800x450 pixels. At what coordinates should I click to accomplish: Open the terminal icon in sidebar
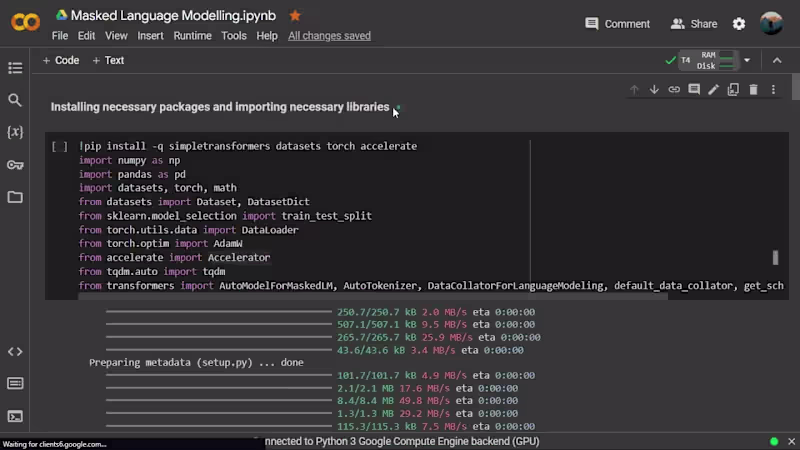point(15,416)
